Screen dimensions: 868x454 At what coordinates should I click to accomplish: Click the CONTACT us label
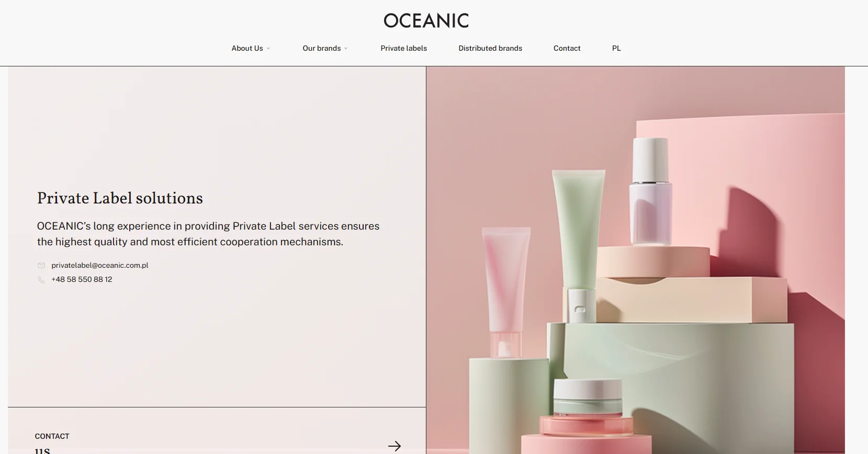(52, 442)
